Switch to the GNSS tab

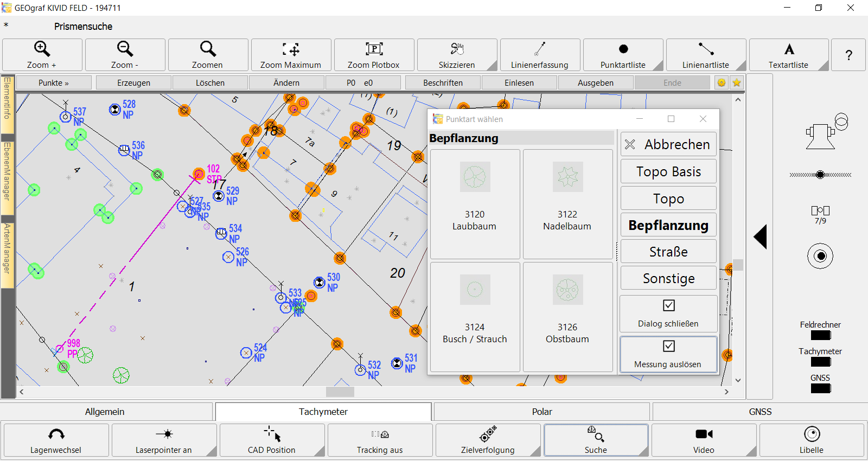click(x=759, y=412)
